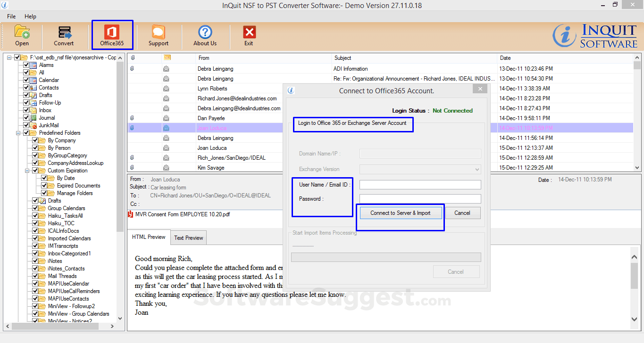Click the attachment column header icon

pyautogui.click(x=133, y=58)
